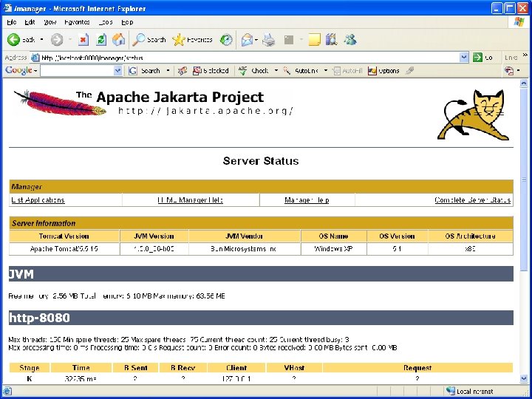The width and height of the screenshot is (532, 399).
Task: Open the History clock icon
Action: 226,40
